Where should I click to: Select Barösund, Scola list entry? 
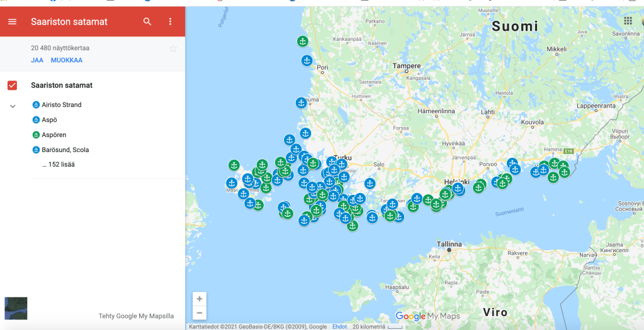65,150
